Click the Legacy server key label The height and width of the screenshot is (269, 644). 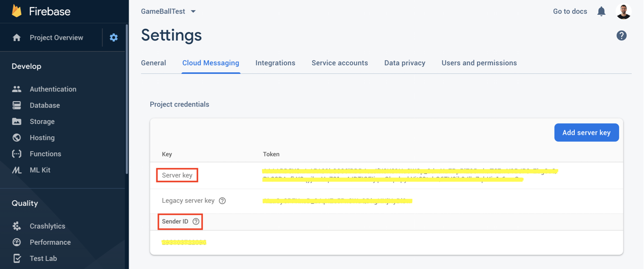[x=188, y=201]
